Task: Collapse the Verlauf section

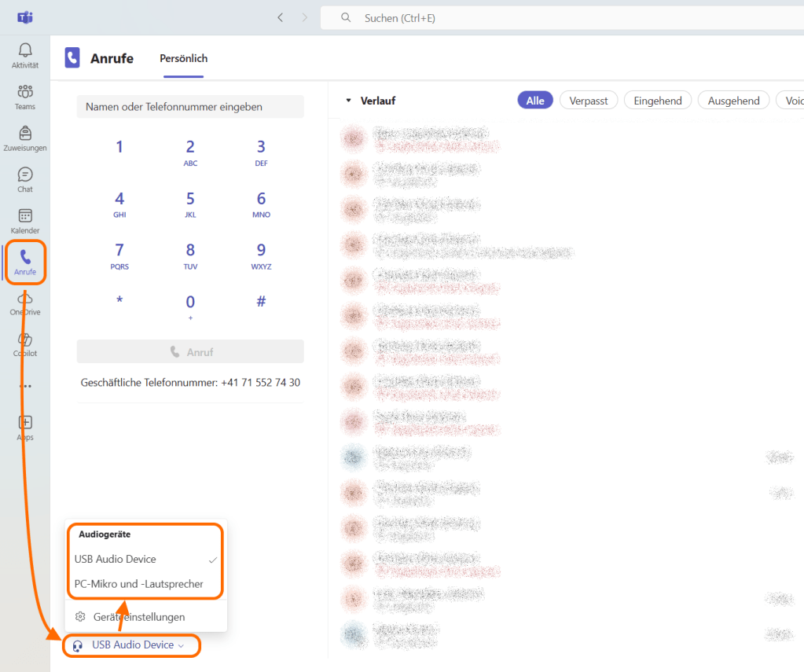Action: 348,101
